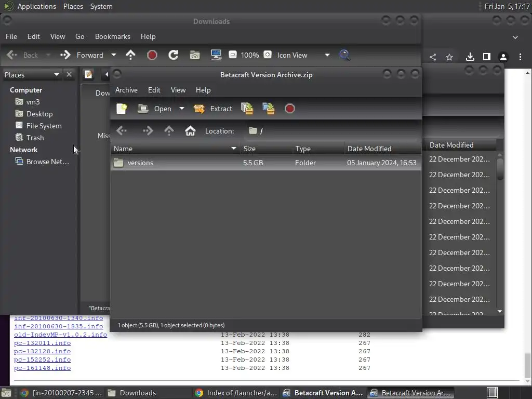Open the Applications menu in top panel
The width and height of the screenshot is (532, 399).
(x=37, y=6)
